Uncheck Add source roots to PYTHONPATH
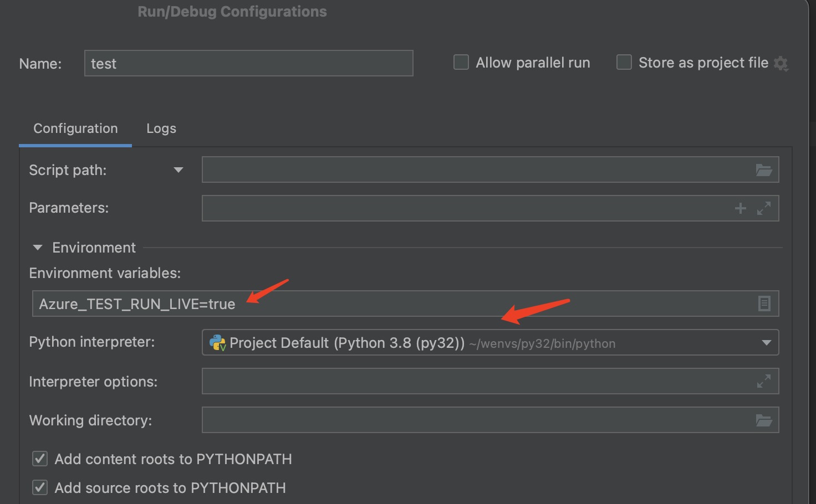Screen dimensions: 816x504 pyautogui.click(x=40, y=487)
